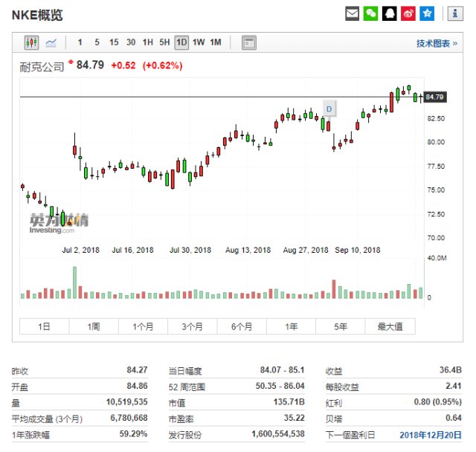Click the 耐克公司 chart title

42,67
